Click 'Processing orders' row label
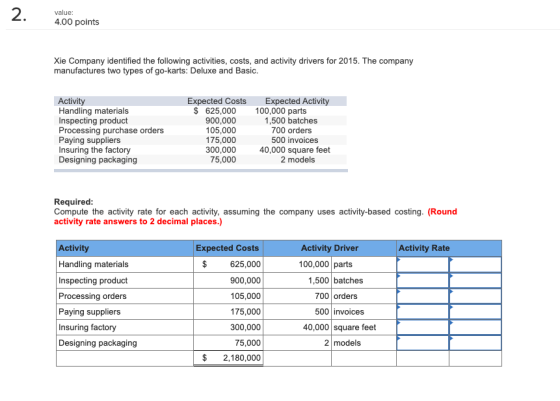Image resolution: width=560 pixels, height=401 pixels. 92,296
